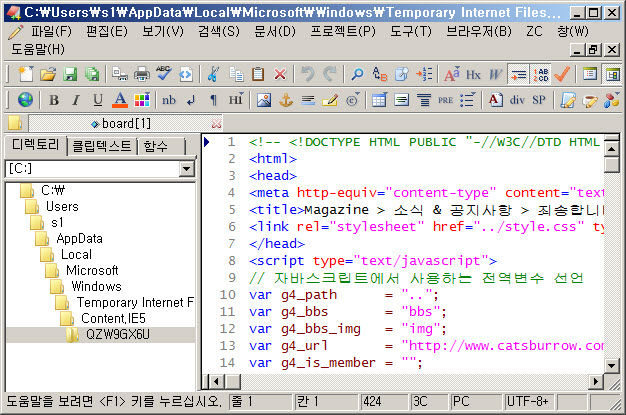
Task: Click the Go to Line icon
Action: (x=424, y=74)
